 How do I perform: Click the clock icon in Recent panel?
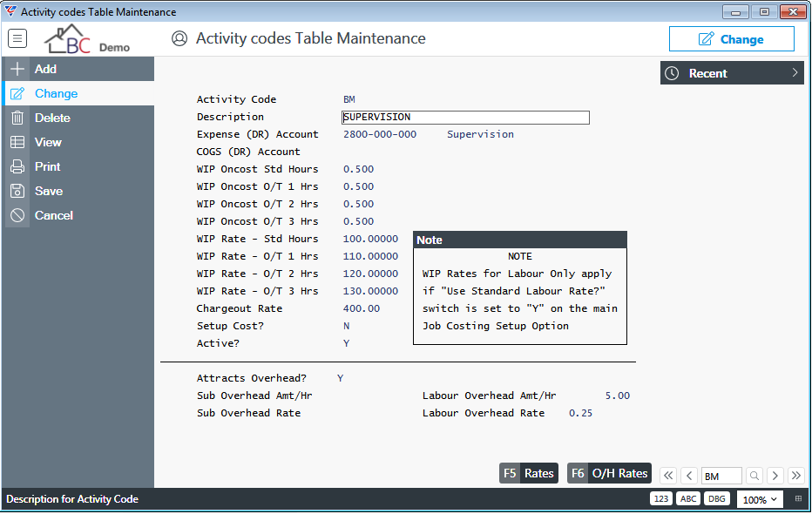tap(672, 73)
